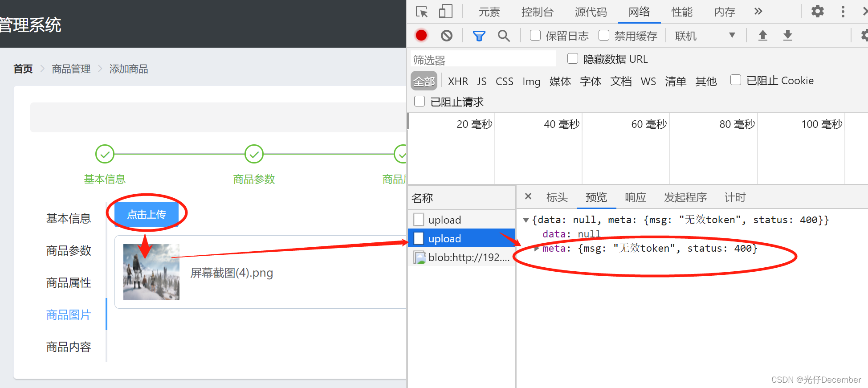Open the Response tab 响应
Viewport: 868px width, 388px height.
[635, 197]
